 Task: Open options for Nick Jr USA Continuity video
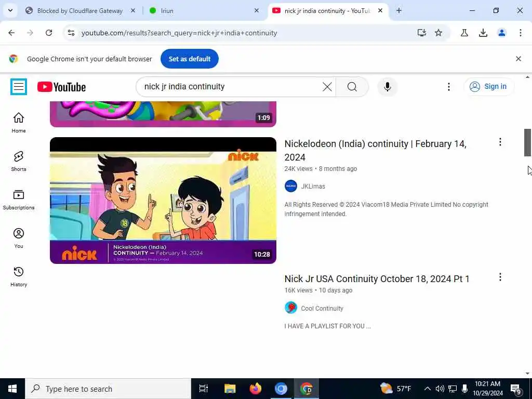[500, 277]
